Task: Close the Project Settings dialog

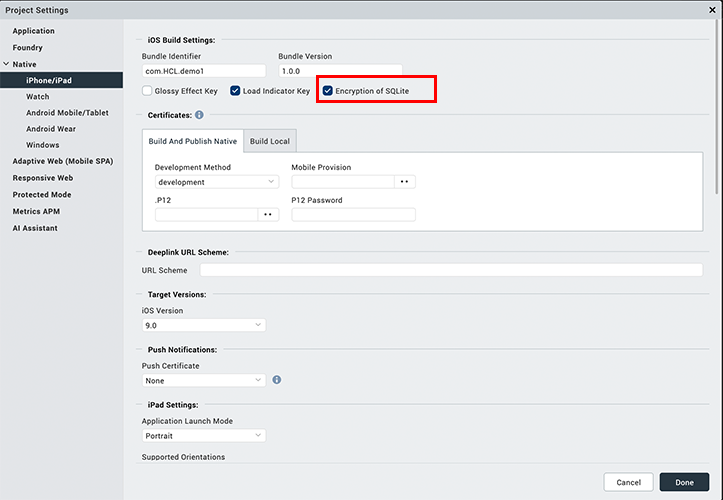Action: 712,9
